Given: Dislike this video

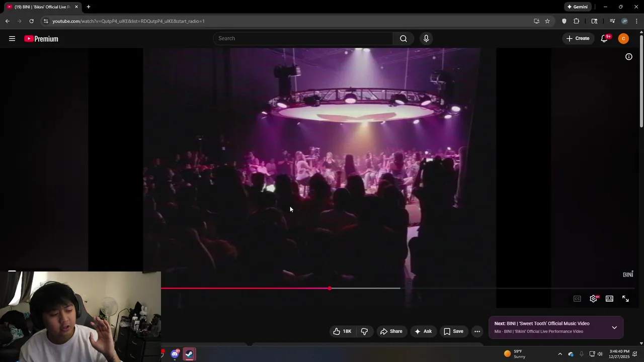Looking at the screenshot, I should click(x=364, y=331).
